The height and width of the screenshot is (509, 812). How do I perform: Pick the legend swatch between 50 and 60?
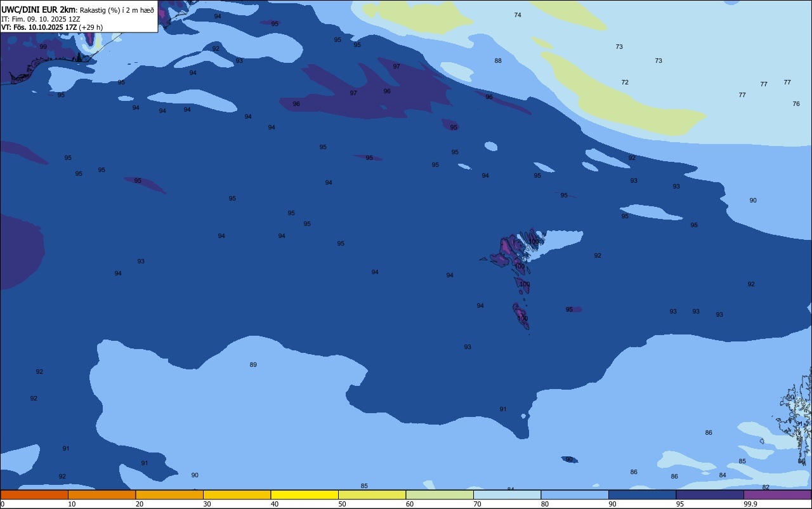pyautogui.click(x=372, y=494)
